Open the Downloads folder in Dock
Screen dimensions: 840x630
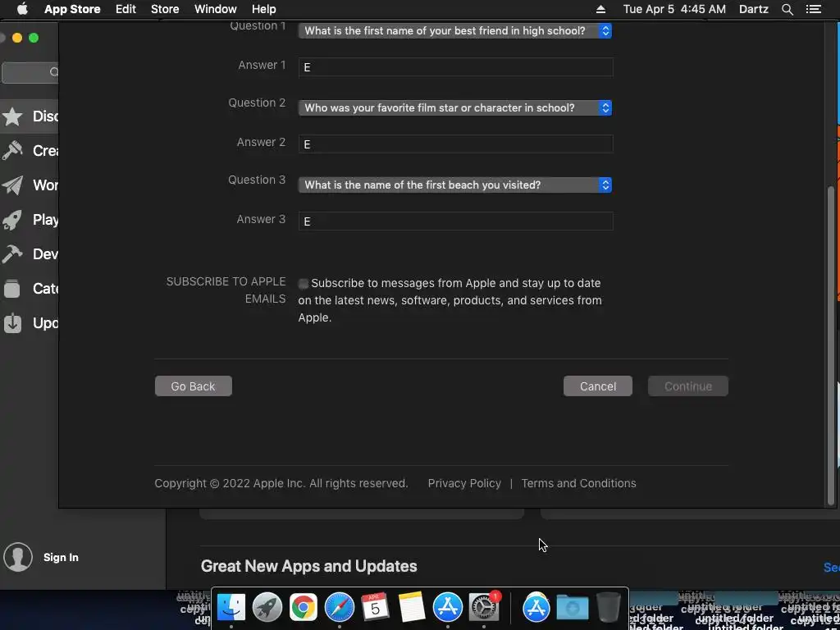pyautogui.click(x=572, y=608)
